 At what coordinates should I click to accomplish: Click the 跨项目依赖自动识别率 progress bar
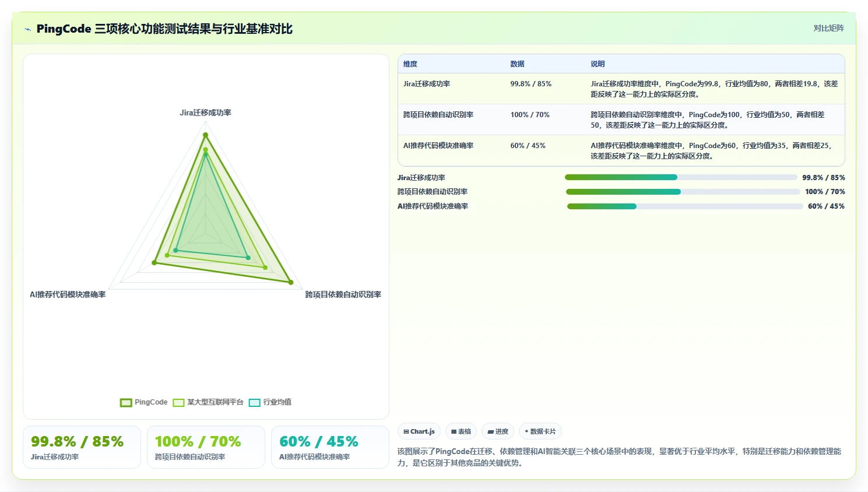point(683,192)
